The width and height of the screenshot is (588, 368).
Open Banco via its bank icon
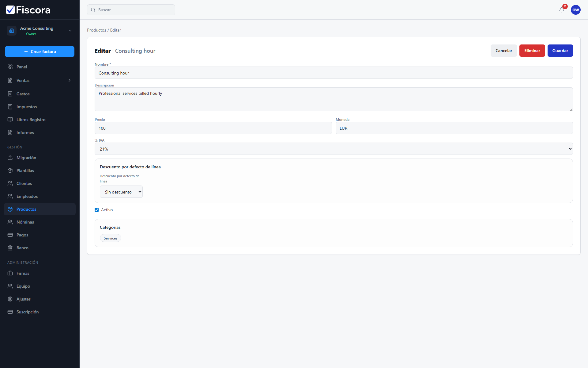[x=10, y=248]
